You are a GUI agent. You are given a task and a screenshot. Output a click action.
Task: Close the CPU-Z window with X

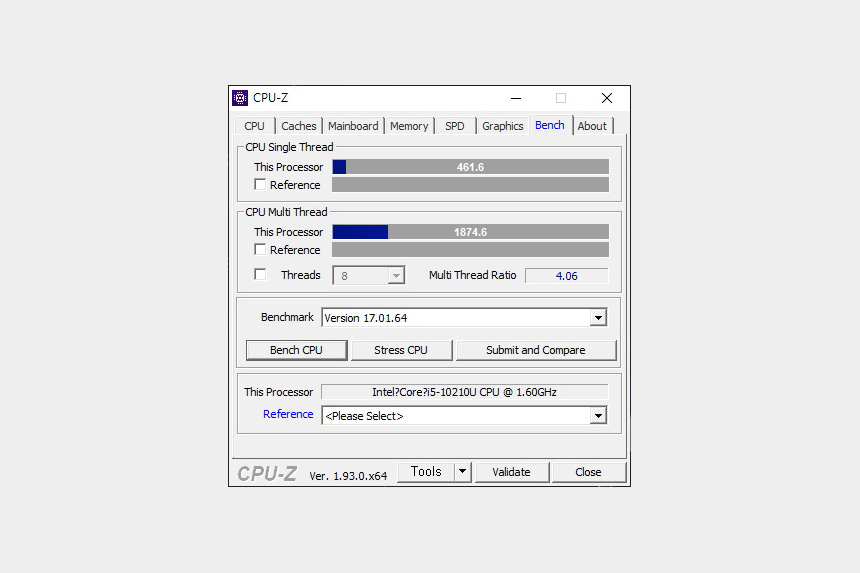(607, 98)
